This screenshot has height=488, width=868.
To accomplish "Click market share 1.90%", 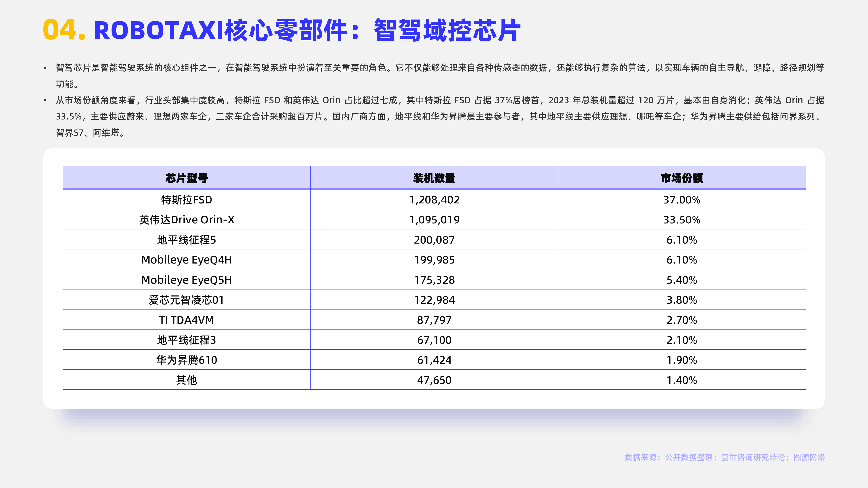I will tap(682, 360).
